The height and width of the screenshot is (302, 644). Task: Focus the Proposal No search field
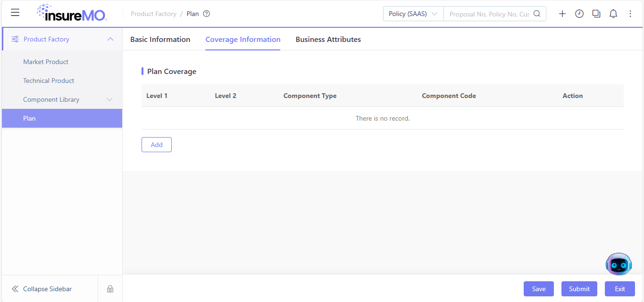[489, 14]
